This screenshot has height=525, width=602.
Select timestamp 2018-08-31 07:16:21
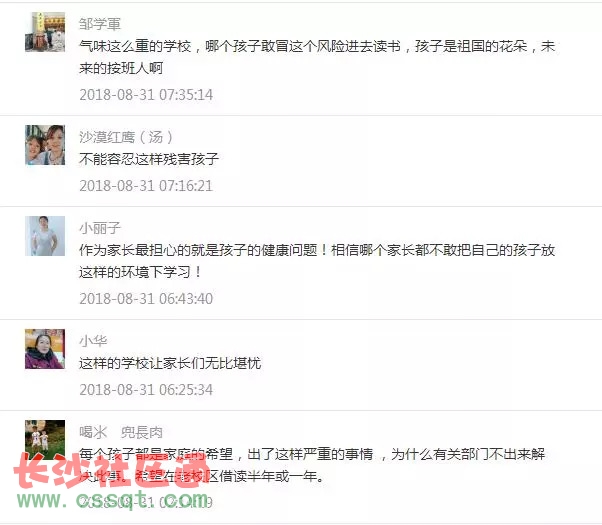coord(146,186)
